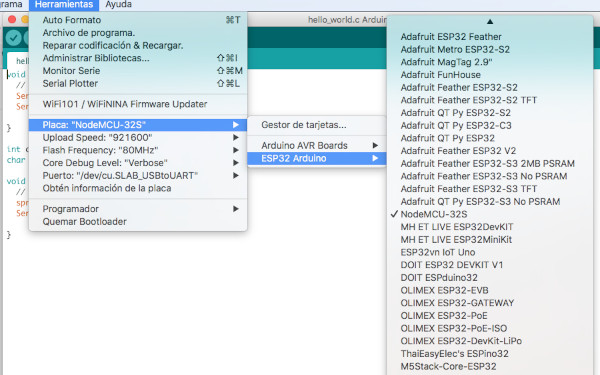Choose DOIT ESPduino32 board
The width and height of the screenshot is (600, 375).
tap(490, 277)
